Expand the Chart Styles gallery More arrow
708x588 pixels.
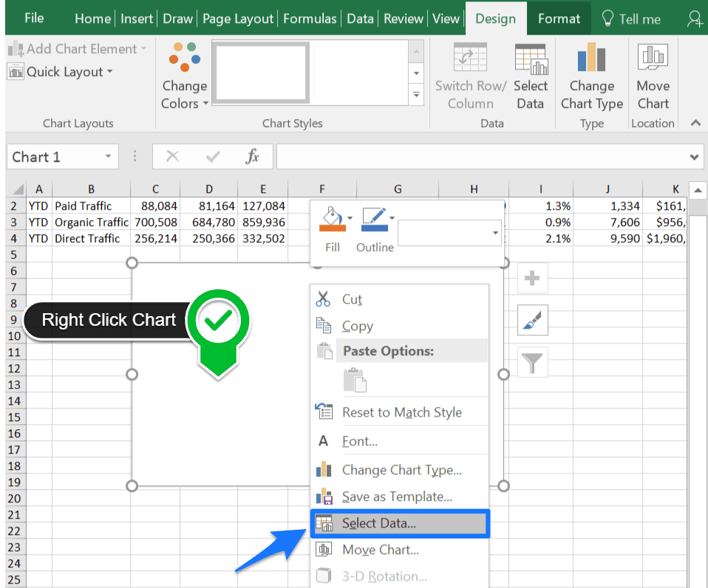[x=416, y=95]
